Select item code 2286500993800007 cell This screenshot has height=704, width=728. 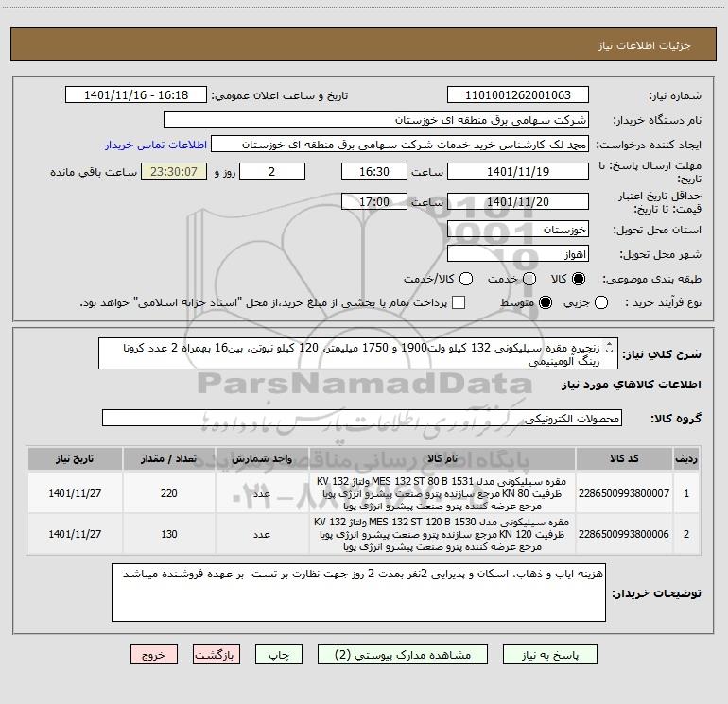(x=624, y=493)
